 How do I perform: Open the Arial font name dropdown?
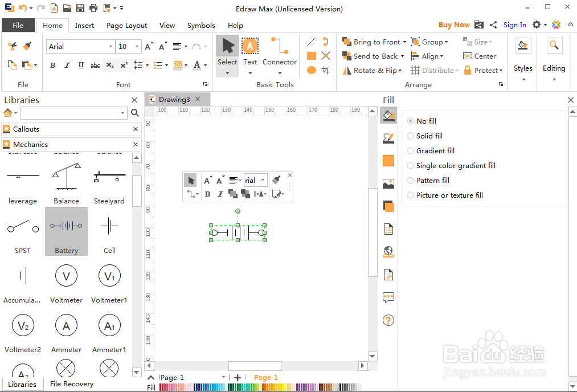111,46
